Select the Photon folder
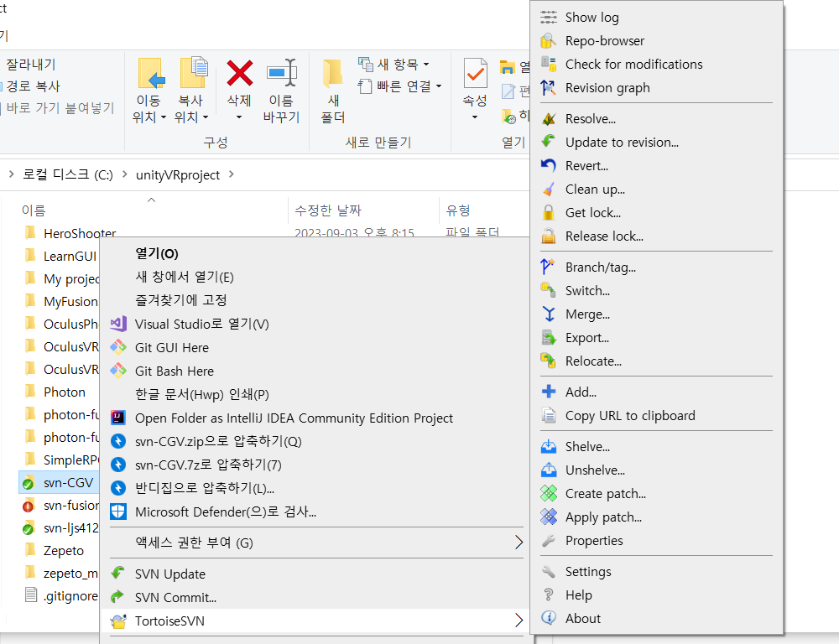The image size is (839, 644). point(65,392)
